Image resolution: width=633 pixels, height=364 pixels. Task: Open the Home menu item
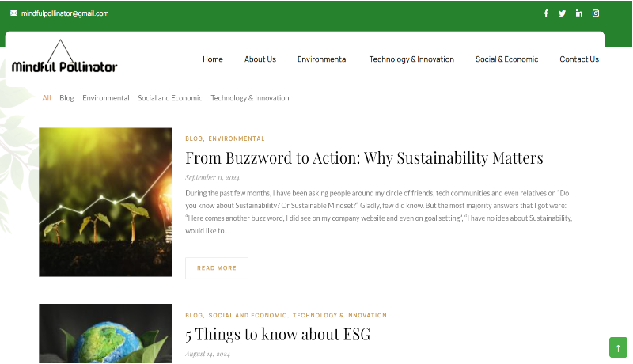click(213, 59)
